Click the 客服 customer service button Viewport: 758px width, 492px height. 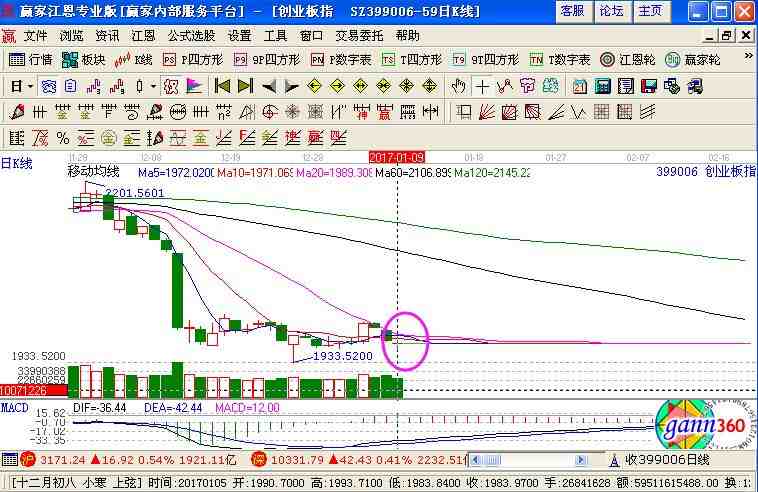coord(571,11)
